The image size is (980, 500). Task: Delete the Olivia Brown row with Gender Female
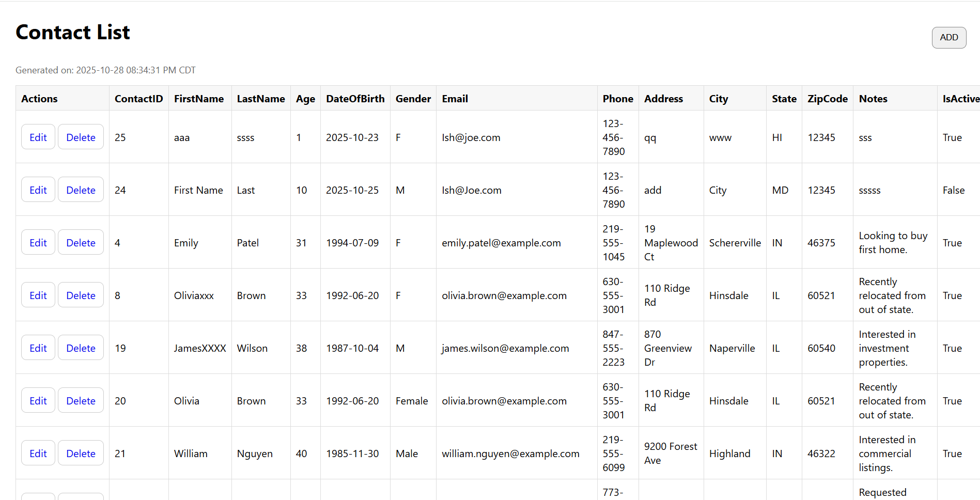coord(81,400)
